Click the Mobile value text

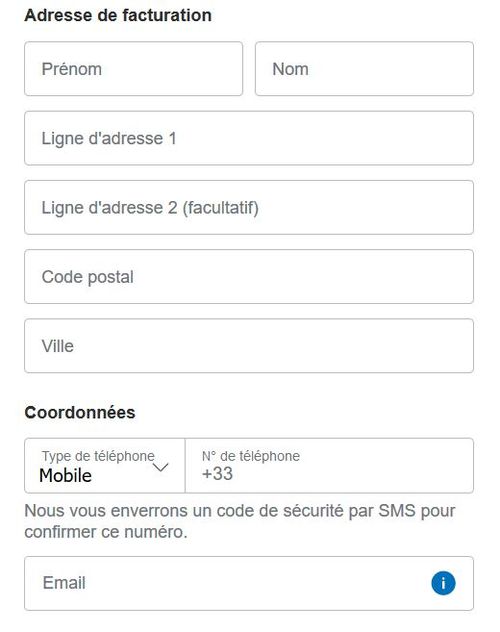pyautogui.click(x=65, y=476)
